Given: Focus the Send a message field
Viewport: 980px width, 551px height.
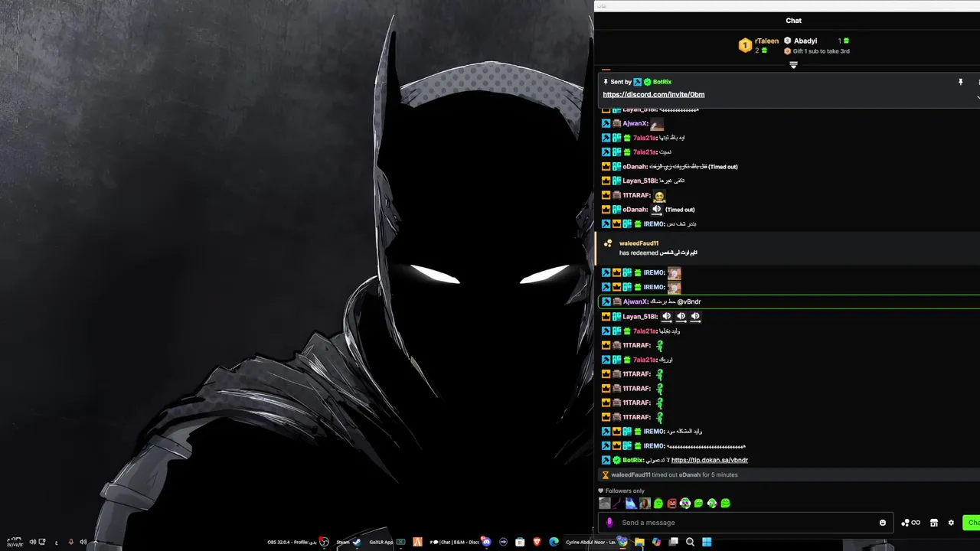Looking at the screenshot, I should [x=746, y=523].
